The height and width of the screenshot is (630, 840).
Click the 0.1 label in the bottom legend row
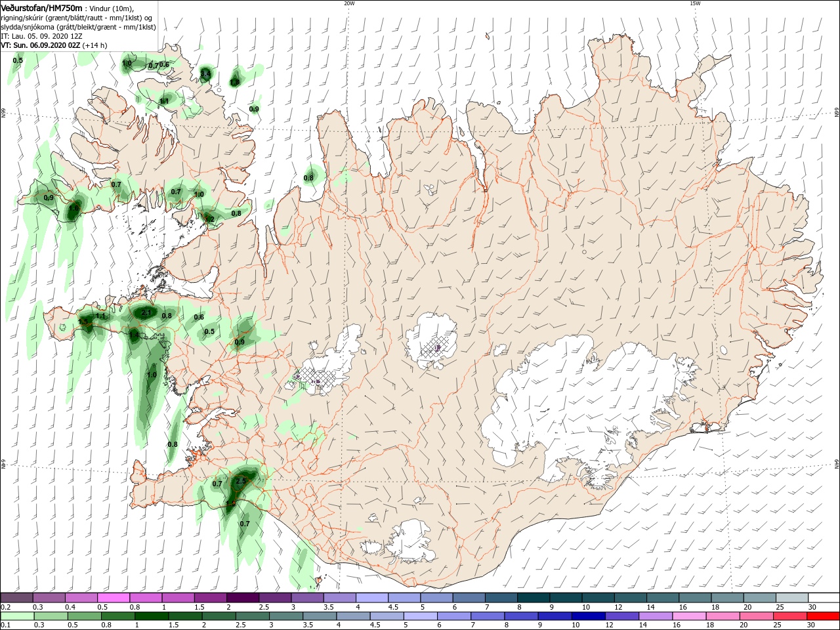(x=6, y=625)
